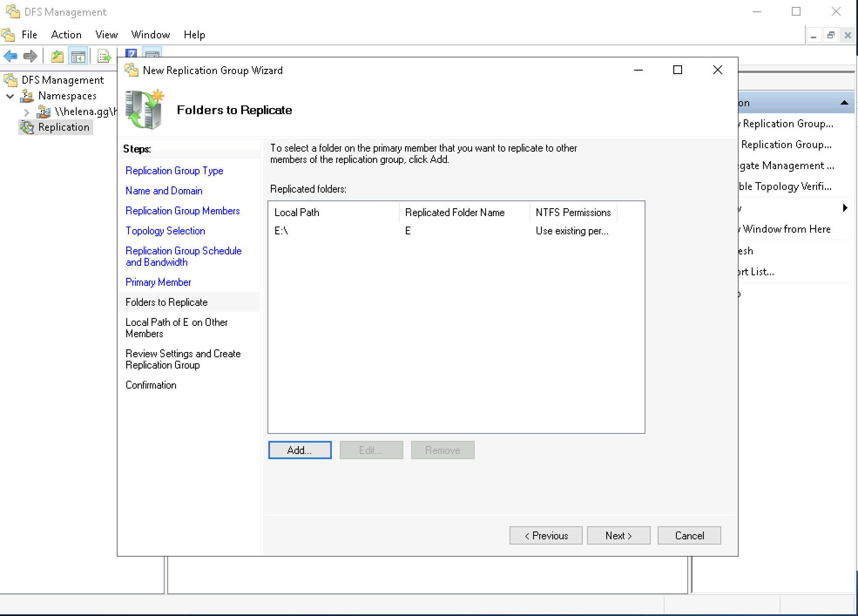
Task: Click the blue Back arrow toolbar icon
Action: (10, 56)
